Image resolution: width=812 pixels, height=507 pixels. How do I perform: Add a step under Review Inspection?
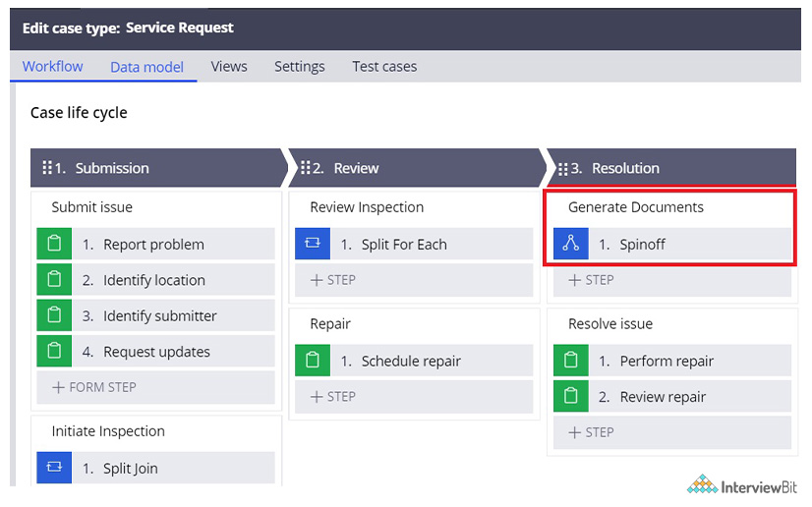[414, 280]
